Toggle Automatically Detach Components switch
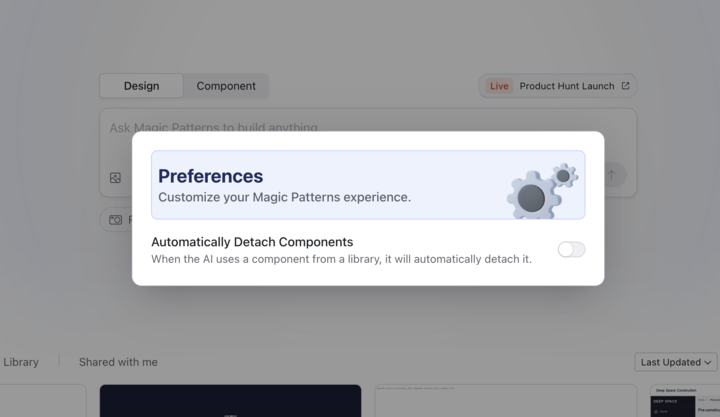This screenshot has height=417, width=720. [571, 249]
